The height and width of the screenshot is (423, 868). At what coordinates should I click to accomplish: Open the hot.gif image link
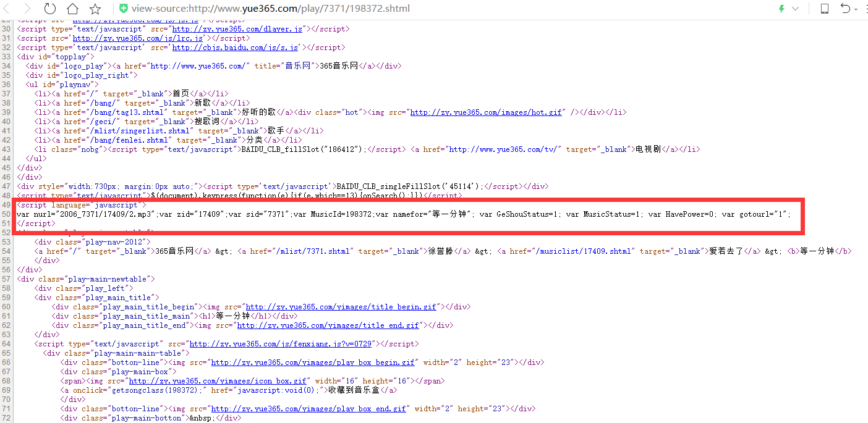[x=486, y=112]
